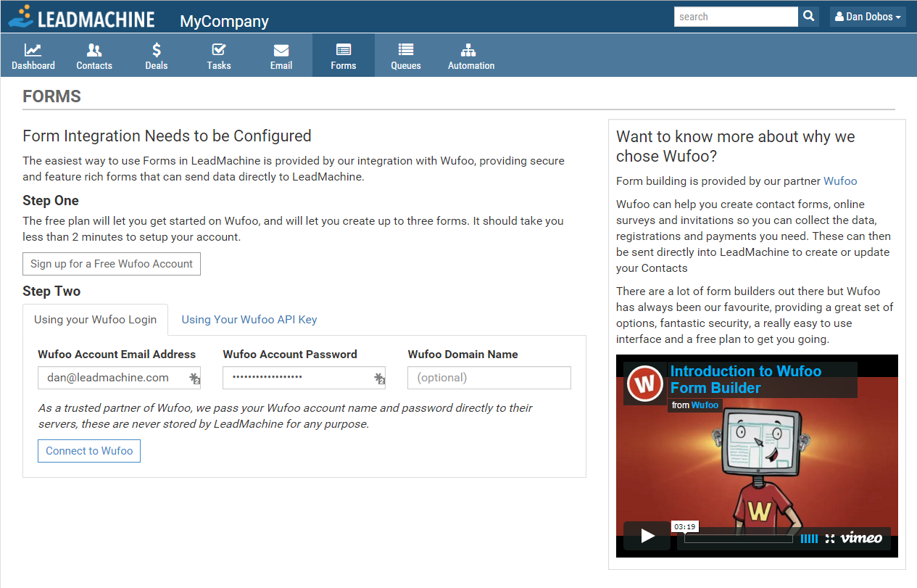Open the Deals section
The width and height of the screenshot is (917, 588).
coord(157,57)
